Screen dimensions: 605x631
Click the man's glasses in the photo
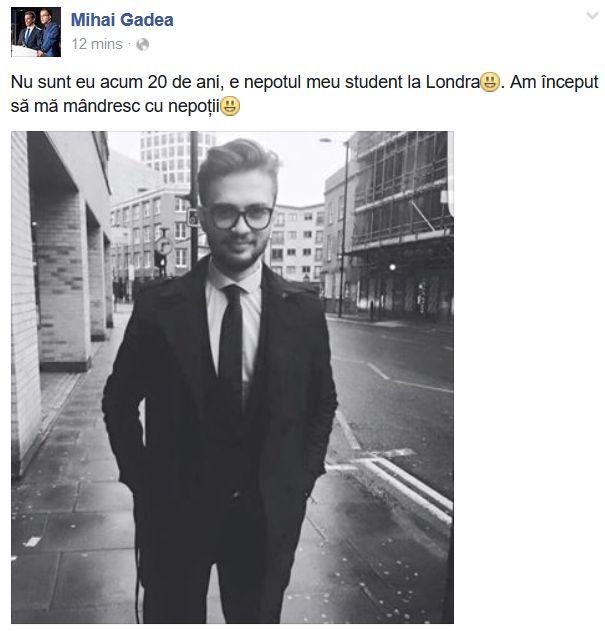point(241,218)
